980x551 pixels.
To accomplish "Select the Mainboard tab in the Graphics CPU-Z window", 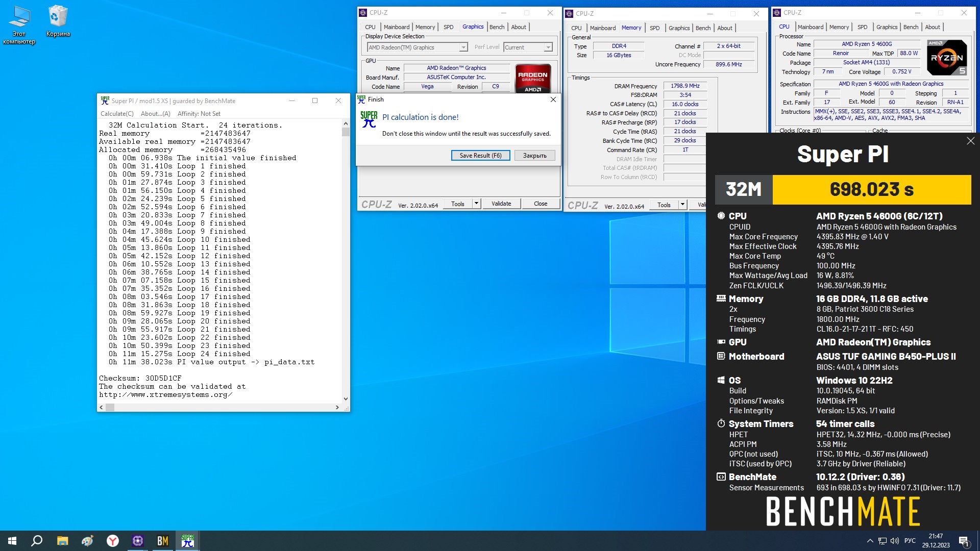I will point(397,27).
